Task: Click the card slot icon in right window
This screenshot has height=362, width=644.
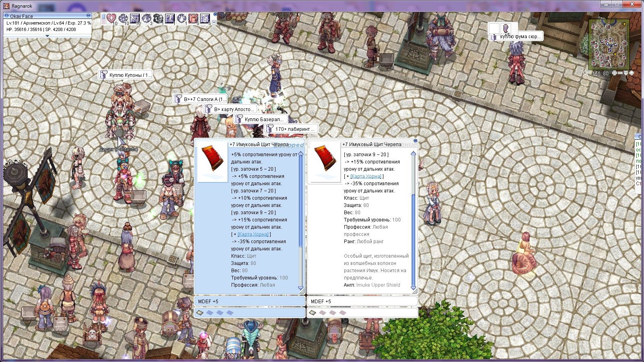Action: click(x=313, y=312)
